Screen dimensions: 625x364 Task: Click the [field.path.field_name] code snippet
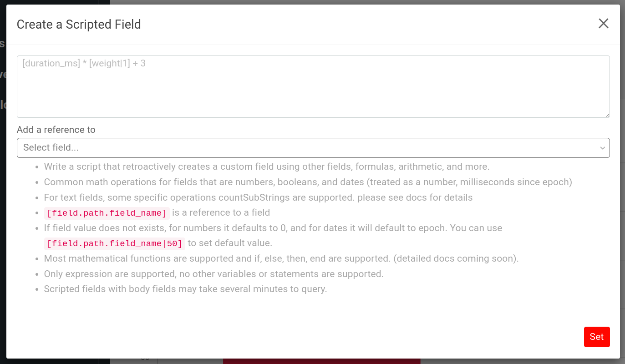(107, 213)
